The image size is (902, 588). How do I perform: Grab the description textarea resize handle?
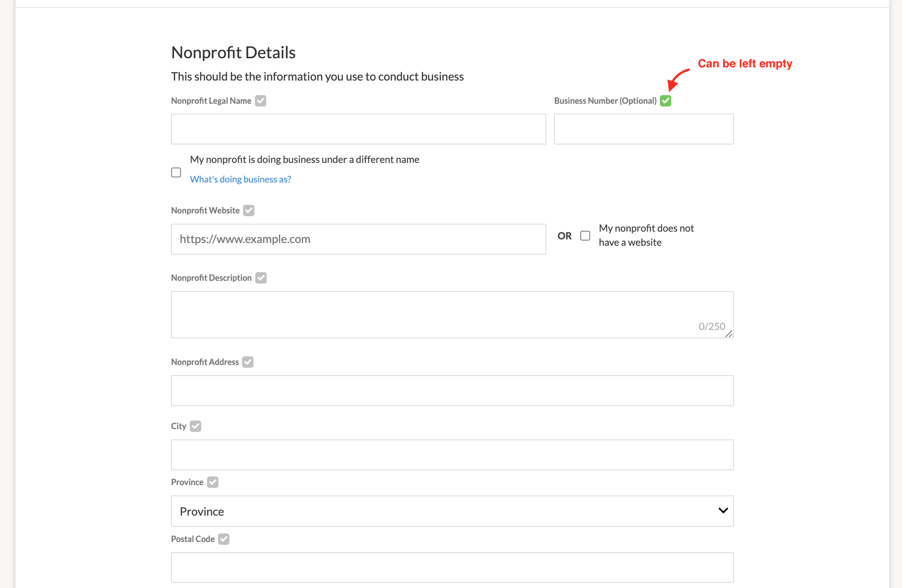point(729,334)
